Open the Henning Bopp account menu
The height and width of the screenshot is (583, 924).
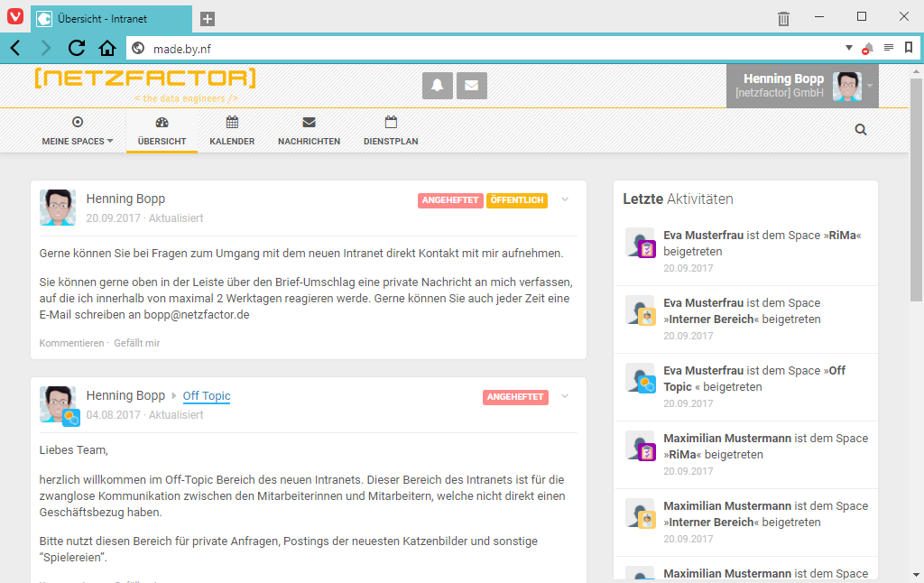[802, 86]
